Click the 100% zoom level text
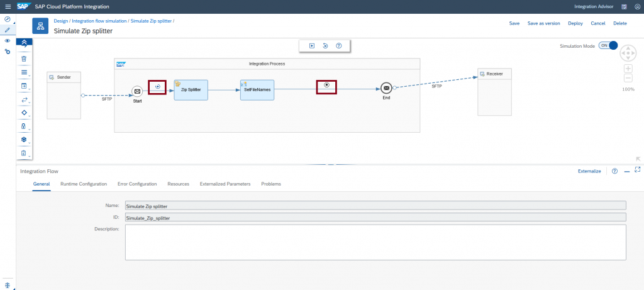This screenshot has width=644, height=290. [x=628, y=89]
